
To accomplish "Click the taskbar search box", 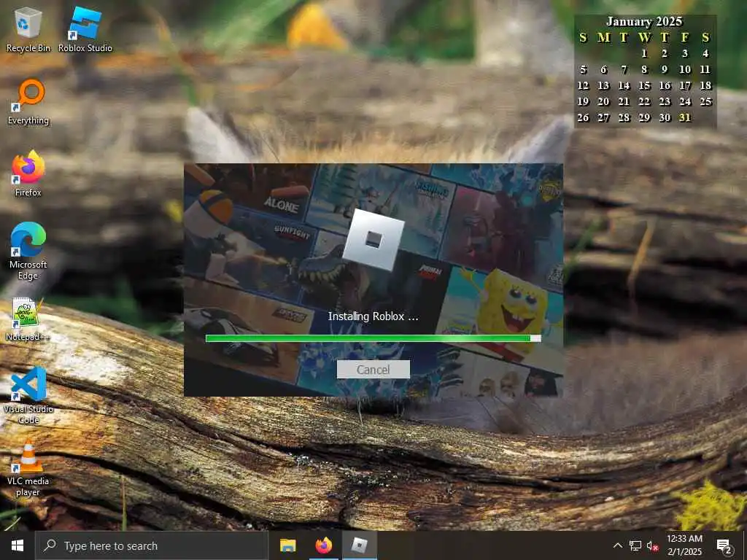I will 152,545.
